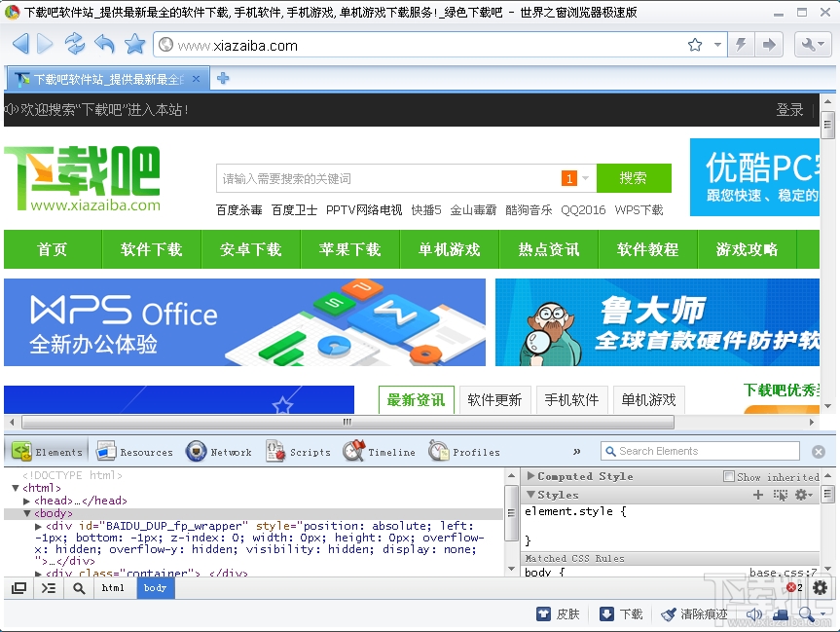Go to 首页 in the green navigation
This screenshot has width=840, height=632.
52,249
